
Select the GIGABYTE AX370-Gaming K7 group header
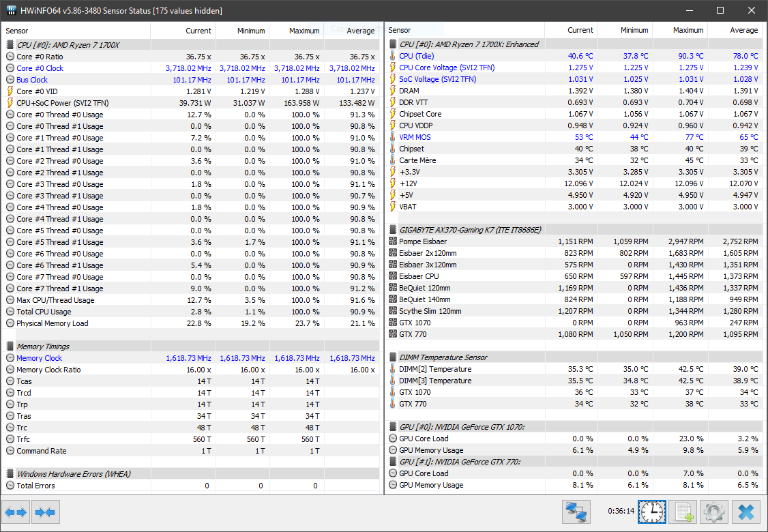[x=574, y=230]
